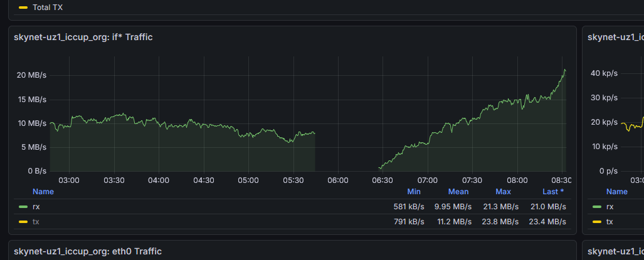Viewport: 644px width, 260px height.
Task: Select rx Max value 21.3 MB/s
Action: point(500,207)
